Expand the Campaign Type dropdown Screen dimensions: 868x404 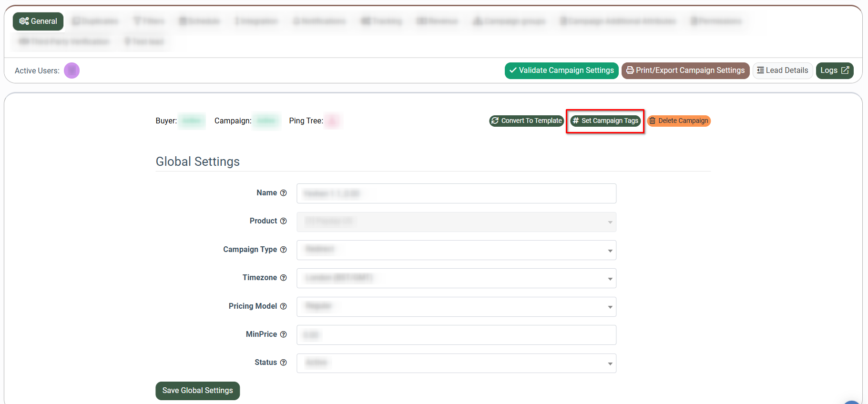click(x=456, y=250)
